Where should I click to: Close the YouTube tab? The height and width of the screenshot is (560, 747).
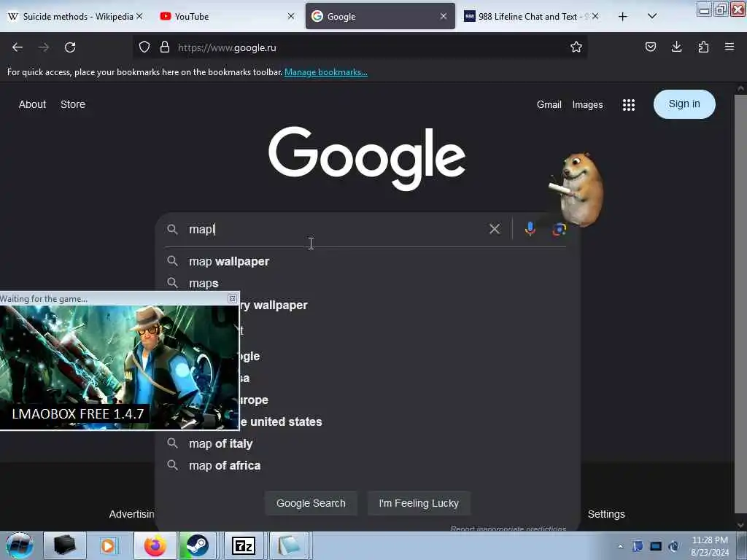click(291, 16)
